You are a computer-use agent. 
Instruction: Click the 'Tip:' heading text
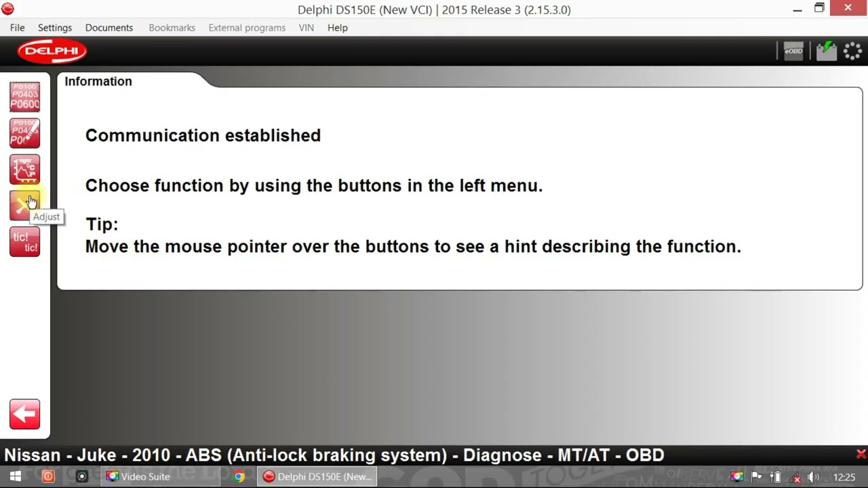pyautogui.click(x=102, y=224)
